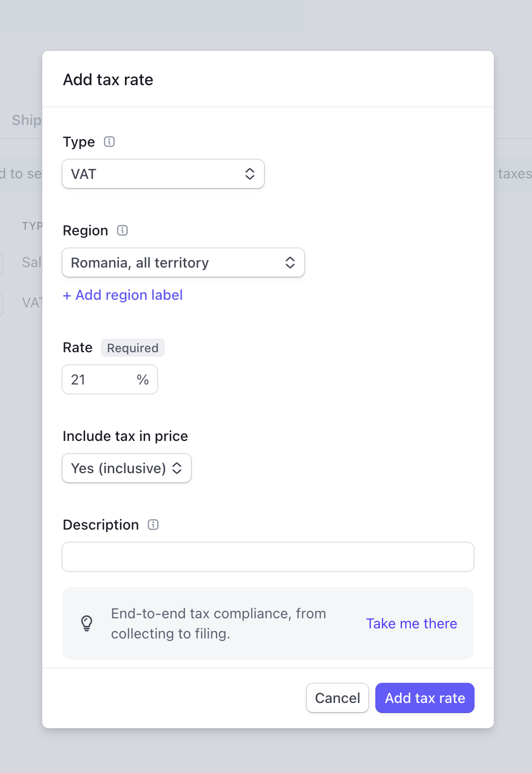Click the percent symbol in the Rate field

(143, 379)
